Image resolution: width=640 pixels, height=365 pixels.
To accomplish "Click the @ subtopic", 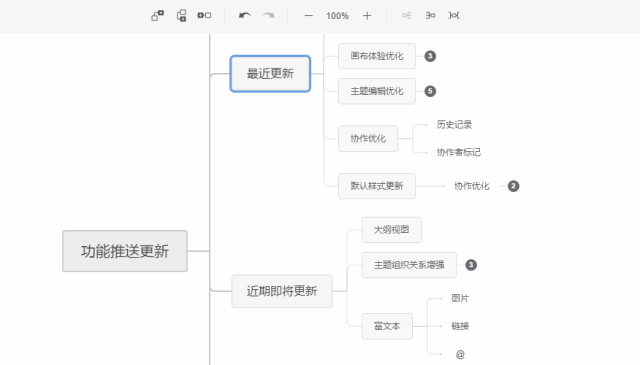I will point(460,354).
